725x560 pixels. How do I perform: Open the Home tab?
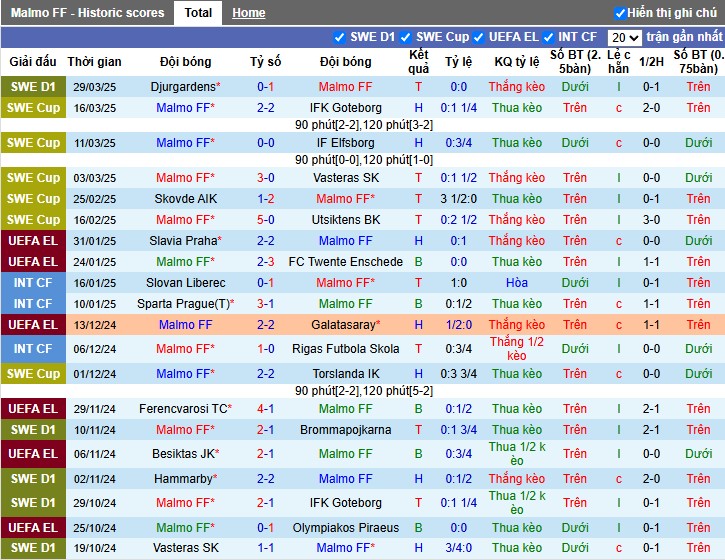pyautogui.click(x=249, y=13)
